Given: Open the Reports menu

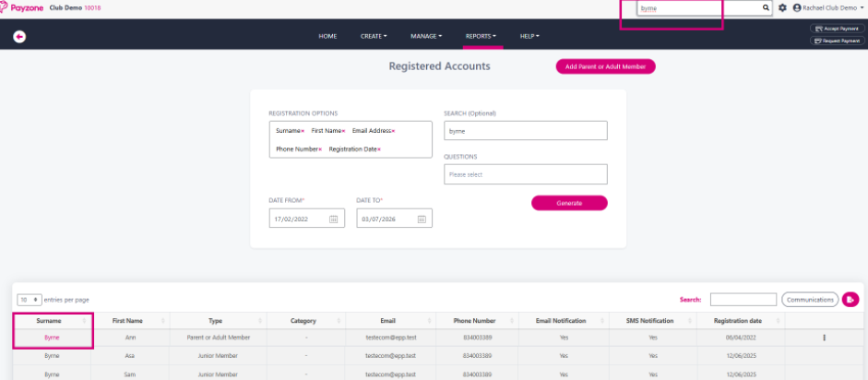Looking at the screenshot, I should tap(481, 36).
